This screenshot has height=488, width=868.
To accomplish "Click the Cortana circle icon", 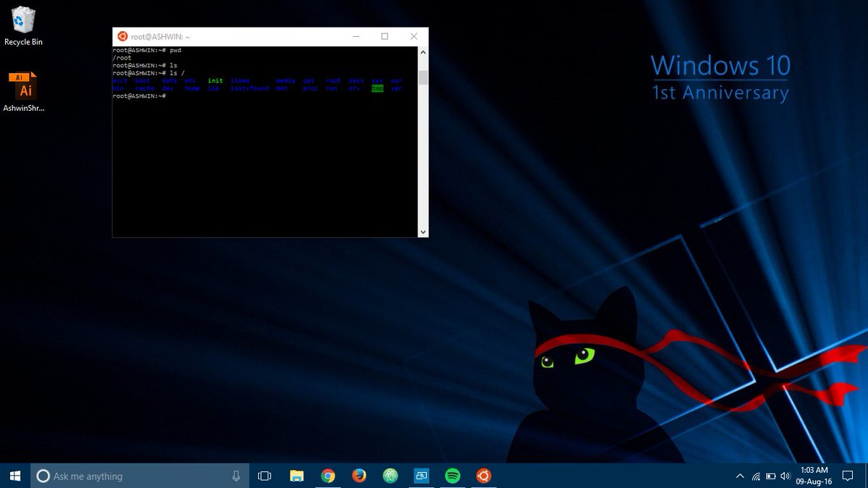I will (x=43, y=476).
